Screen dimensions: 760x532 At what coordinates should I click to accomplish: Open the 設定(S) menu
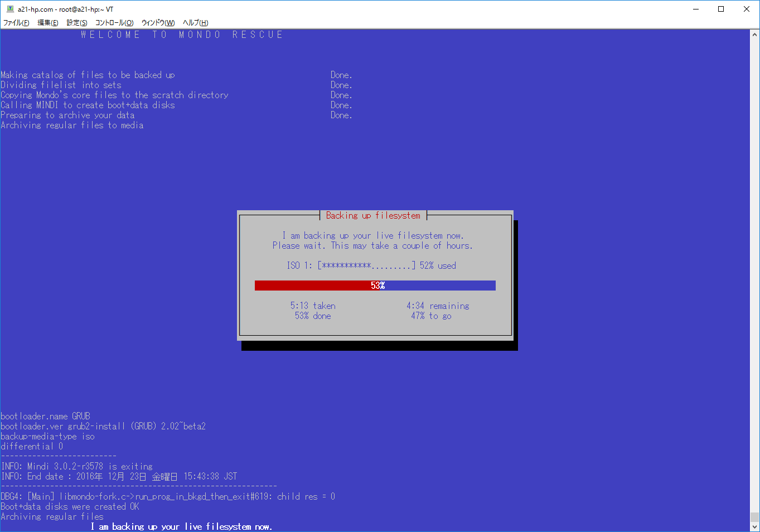(x=77, y=23)
